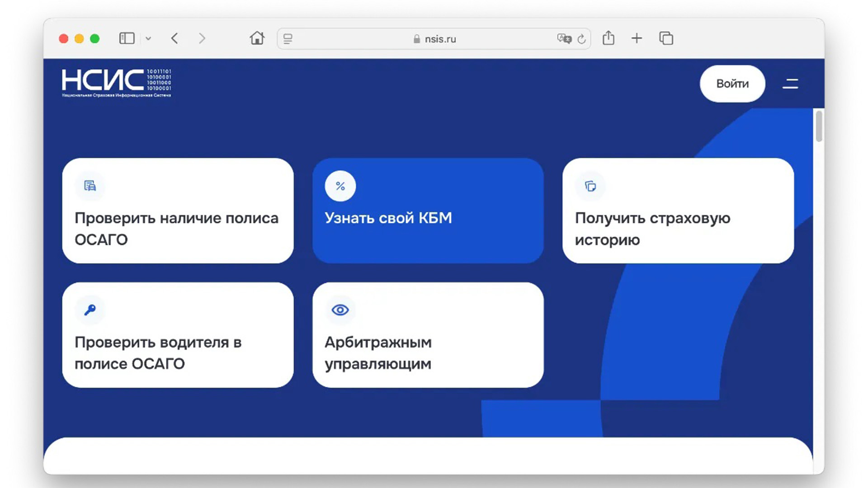Click the browser forward arrow

202,38
